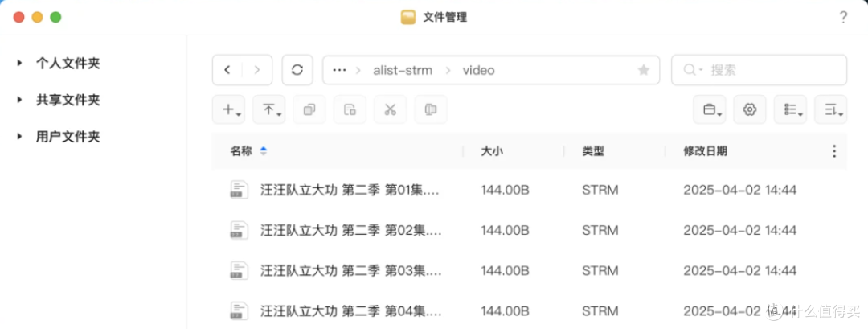The image size is (868, 329).
Task: Click the paste toolbar icon
Action: click(x=350, y=109)
